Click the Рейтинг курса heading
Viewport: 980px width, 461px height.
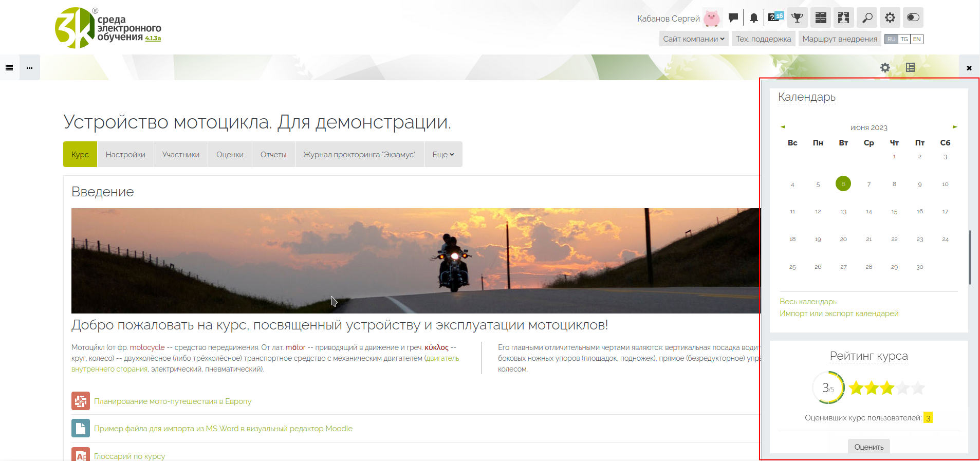tap(868, 356)
